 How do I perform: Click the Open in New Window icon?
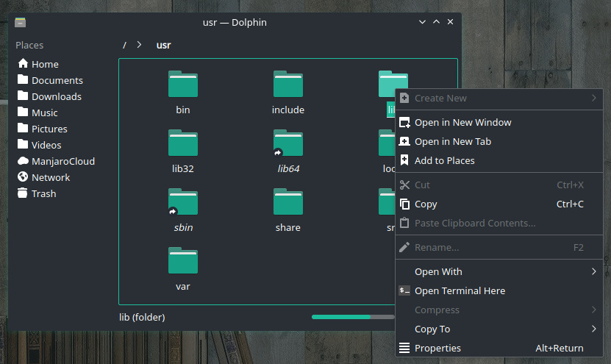pyautogui.click(x=404, y=122)
